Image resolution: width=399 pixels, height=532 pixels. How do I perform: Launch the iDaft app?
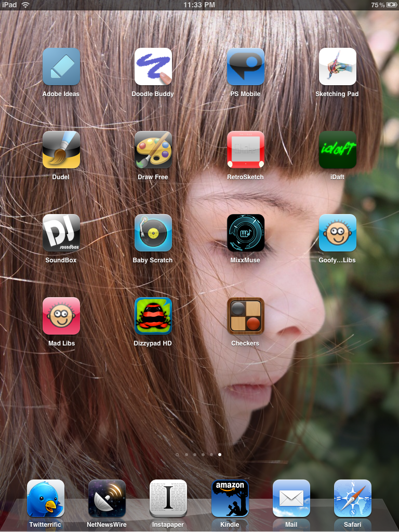coord(337,150)
